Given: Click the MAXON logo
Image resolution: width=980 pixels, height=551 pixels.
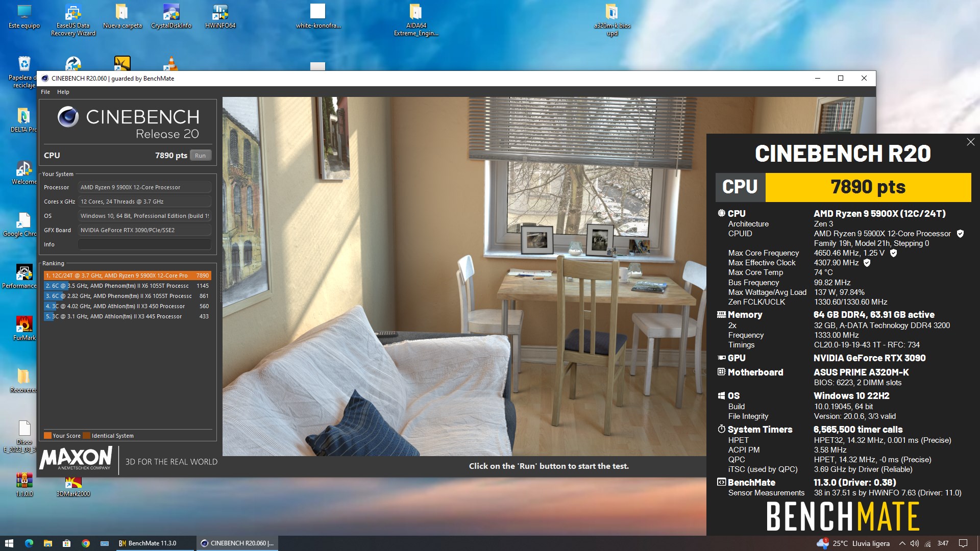Looking at the screenshot, I should 76,458.
